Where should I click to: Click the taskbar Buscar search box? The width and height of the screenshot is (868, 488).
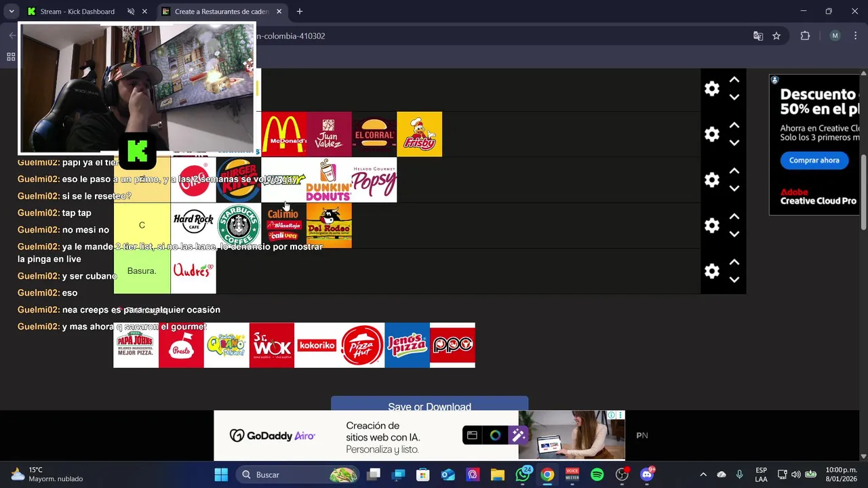(298, 474)
